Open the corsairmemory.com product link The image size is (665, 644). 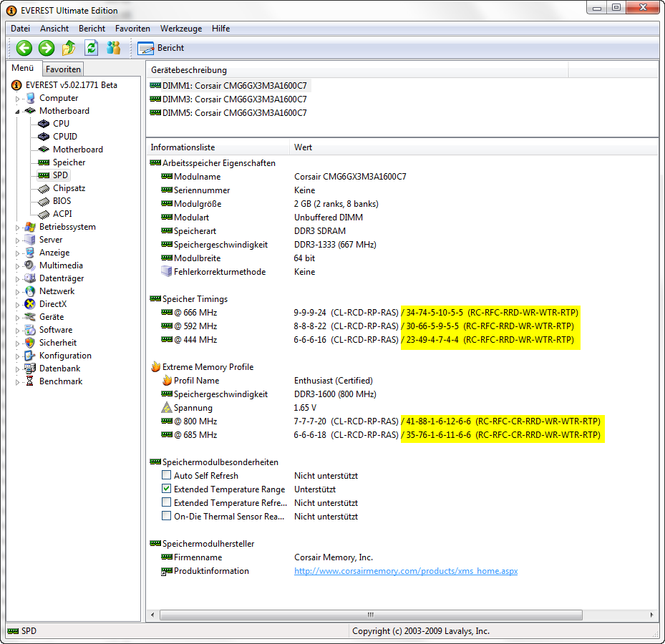tap(406, 570)
